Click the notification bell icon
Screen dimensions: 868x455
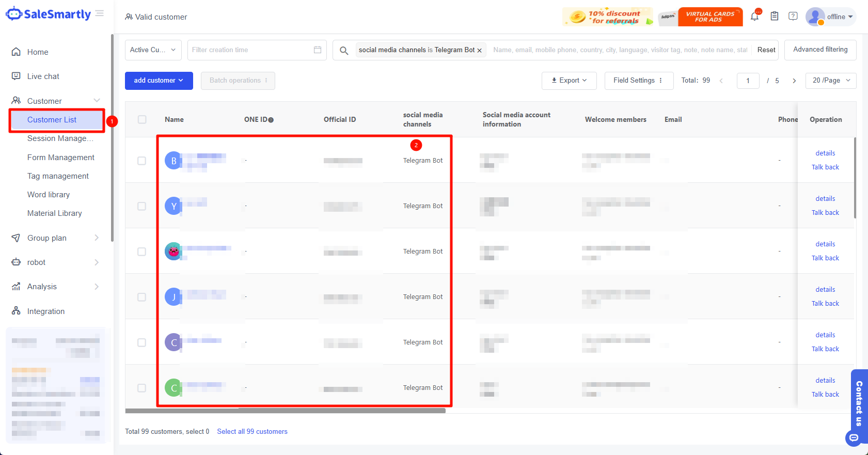coord(754,17)
